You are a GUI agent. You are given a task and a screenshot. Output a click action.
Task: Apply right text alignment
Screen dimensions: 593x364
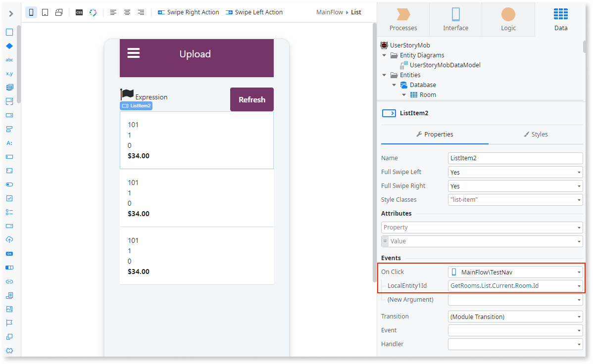point(141,12)
